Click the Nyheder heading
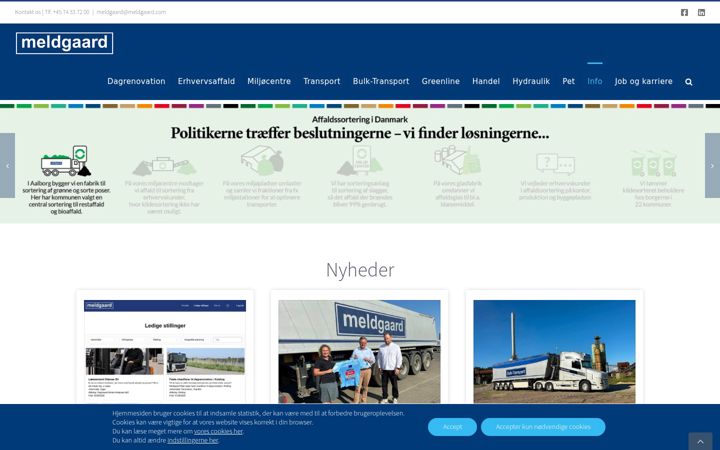This screenshot has height=450, width=720. 360,270
